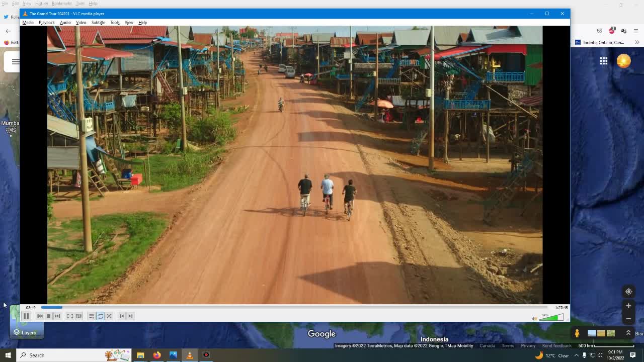
Task: Skip to previous media in VLC
Action: [x=40, y=316]
